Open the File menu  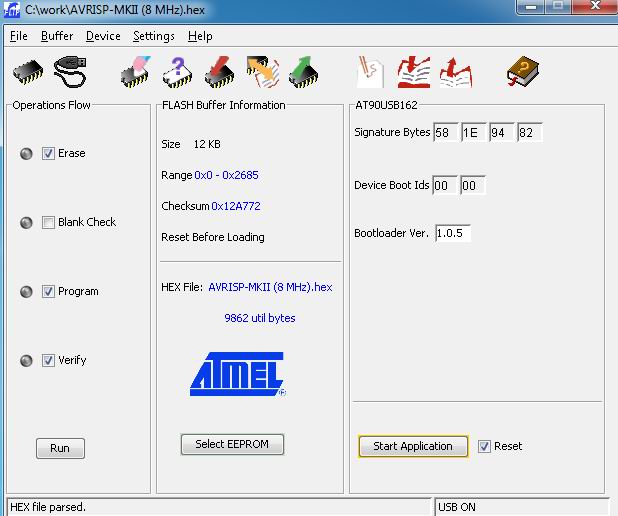[19, 36]
